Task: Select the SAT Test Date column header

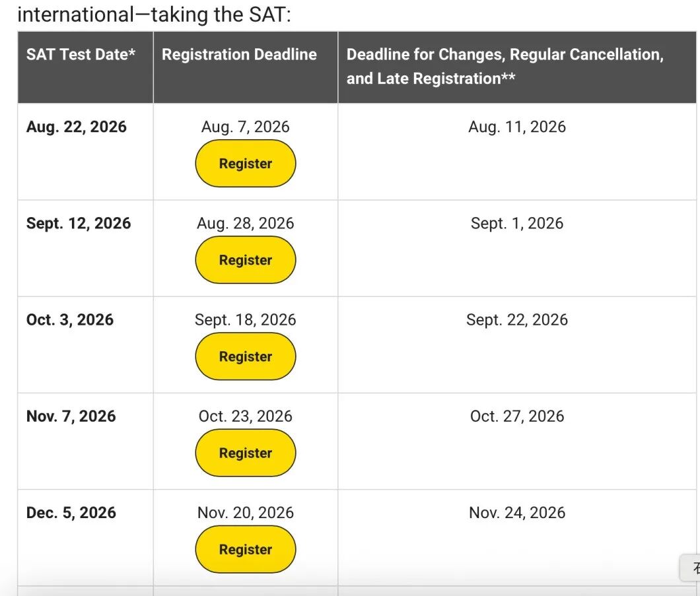Action: click(x=85, y=67)
